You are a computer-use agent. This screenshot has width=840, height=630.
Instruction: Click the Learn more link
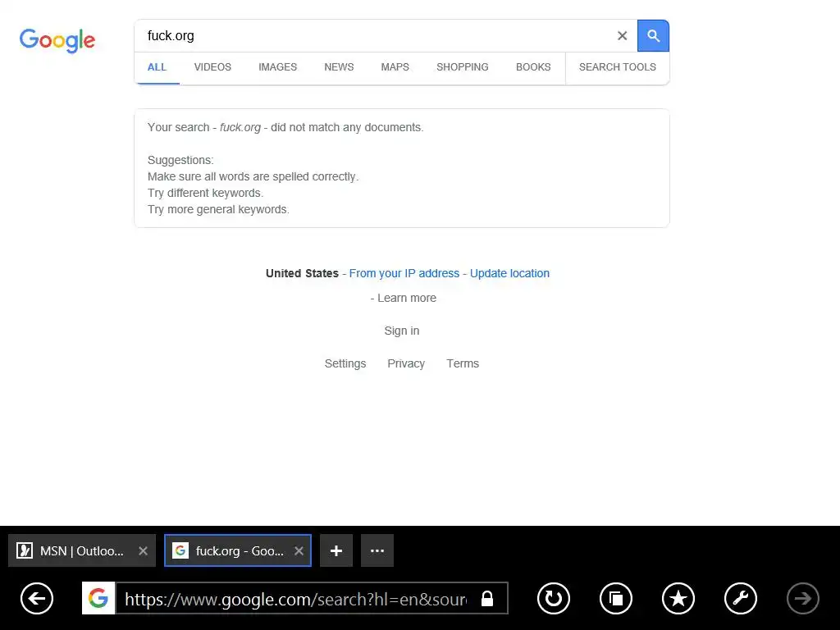pos(407,298)
